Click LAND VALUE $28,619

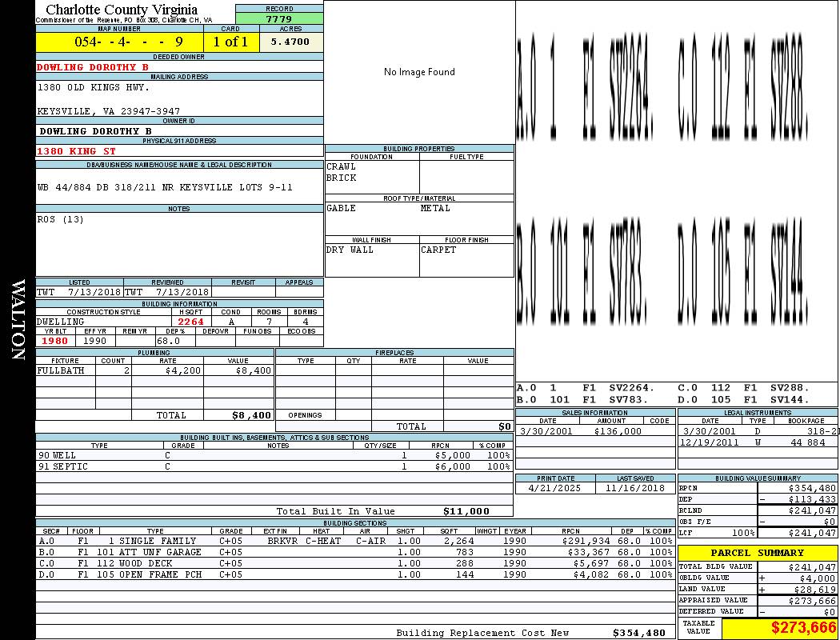814,590
